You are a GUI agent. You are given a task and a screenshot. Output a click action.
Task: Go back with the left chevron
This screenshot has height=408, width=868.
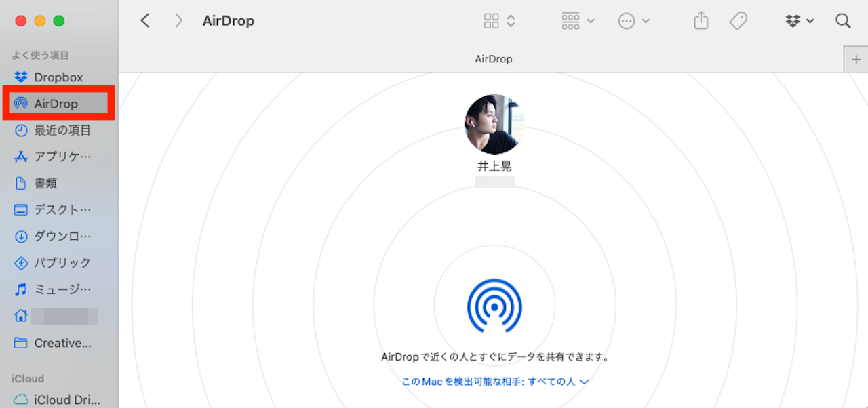(144, 21)
